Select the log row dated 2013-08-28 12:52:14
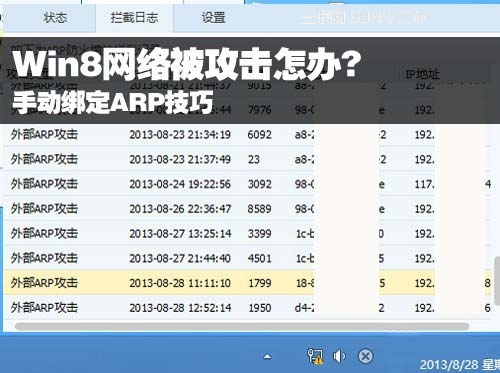Viewport: 500px width, 373px height. point(247,307)
